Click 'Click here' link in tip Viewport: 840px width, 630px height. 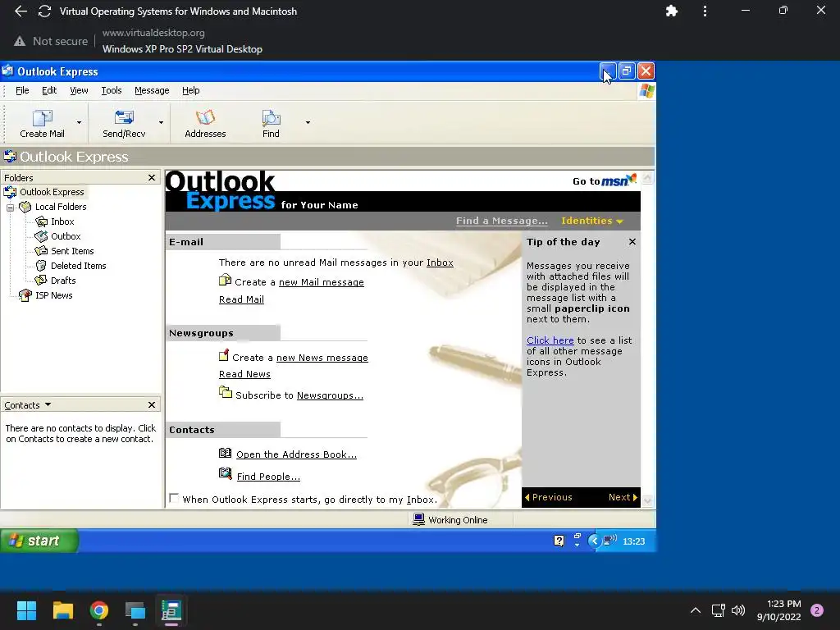pyautogui.click(x=550, y=340)
